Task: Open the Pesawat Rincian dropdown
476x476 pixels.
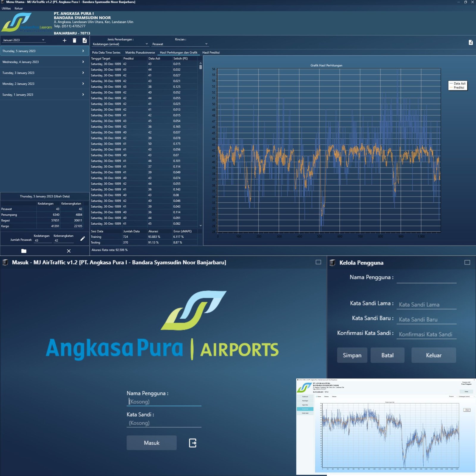Action: point(179,44)
